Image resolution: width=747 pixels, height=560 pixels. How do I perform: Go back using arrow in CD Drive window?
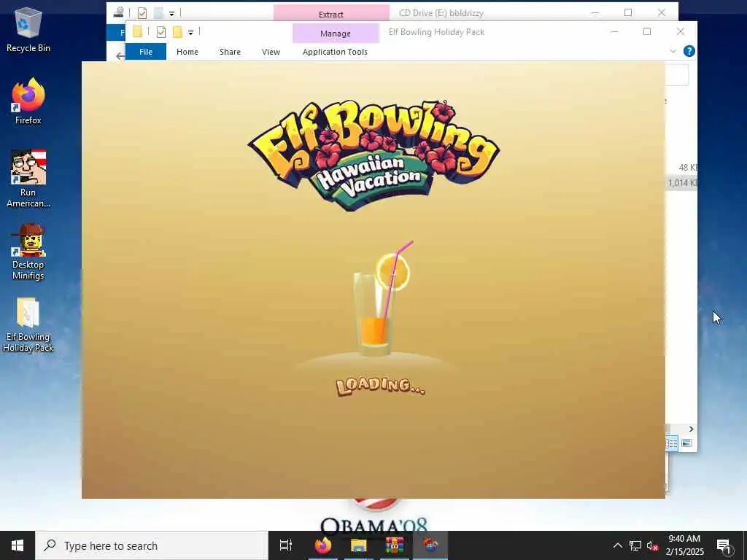pos(120,56)
